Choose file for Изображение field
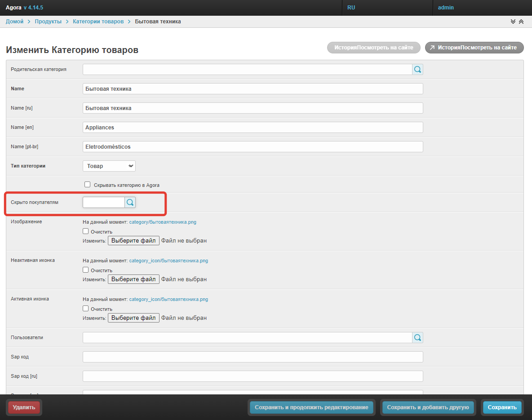Screen dimensions: 532x420 coord(133,241)
